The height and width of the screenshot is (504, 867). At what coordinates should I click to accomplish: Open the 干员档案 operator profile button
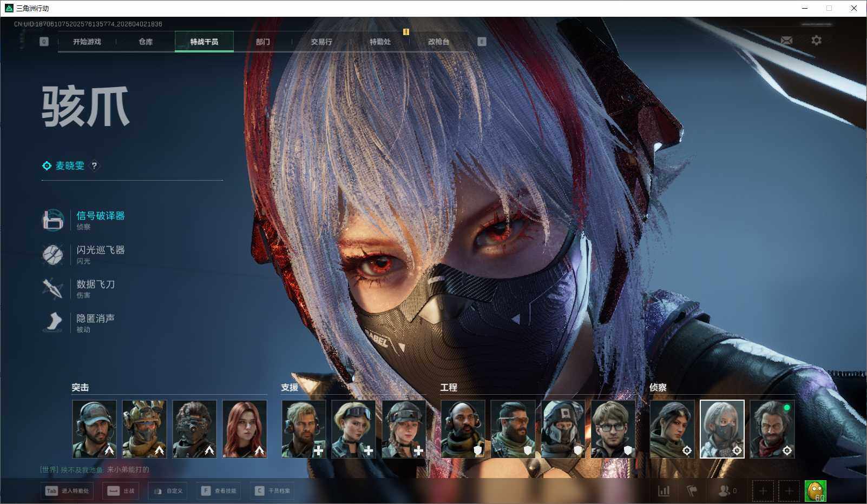pos(272,491)
